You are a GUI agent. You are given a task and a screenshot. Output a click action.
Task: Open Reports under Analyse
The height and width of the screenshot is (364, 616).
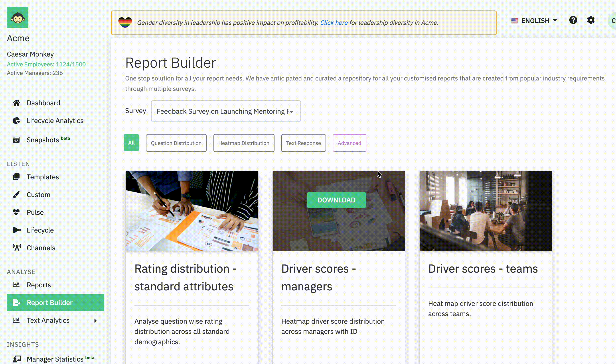[39, 285]
